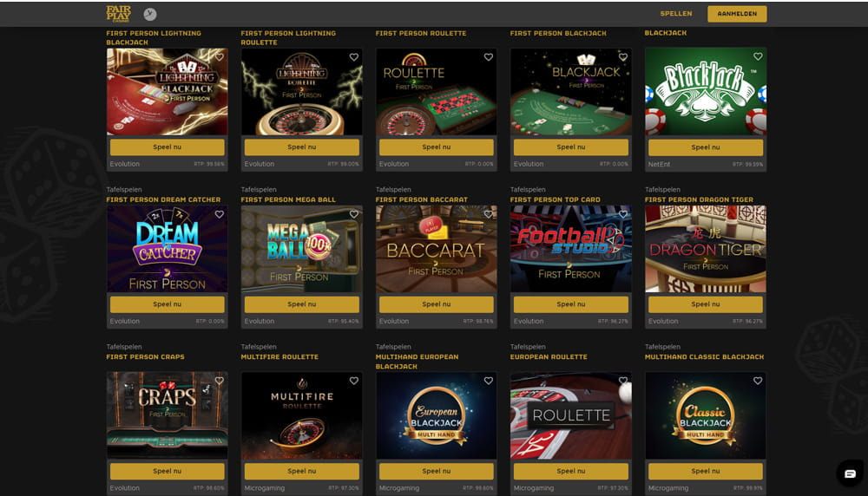
Task: Open the live chat support bubble
Action: click(x=850, y=473)
